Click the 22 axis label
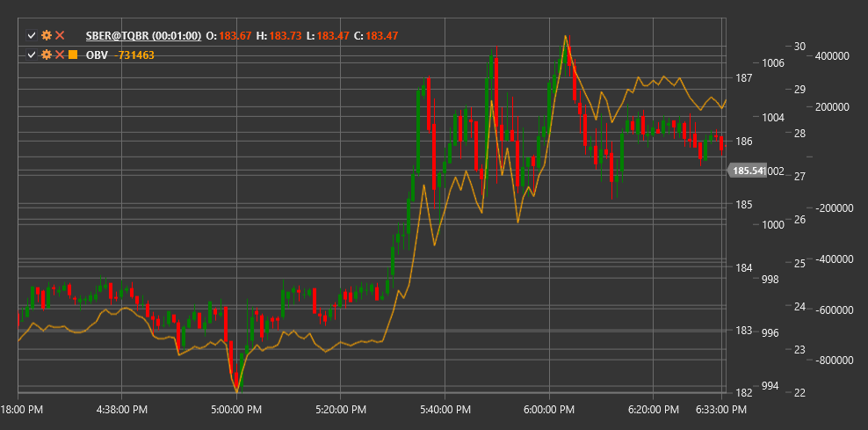 799,393
